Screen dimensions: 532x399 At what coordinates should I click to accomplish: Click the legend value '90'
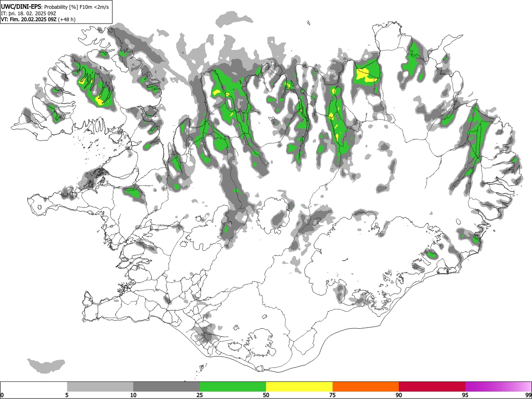pyautogui.click(x=399, y=395)
